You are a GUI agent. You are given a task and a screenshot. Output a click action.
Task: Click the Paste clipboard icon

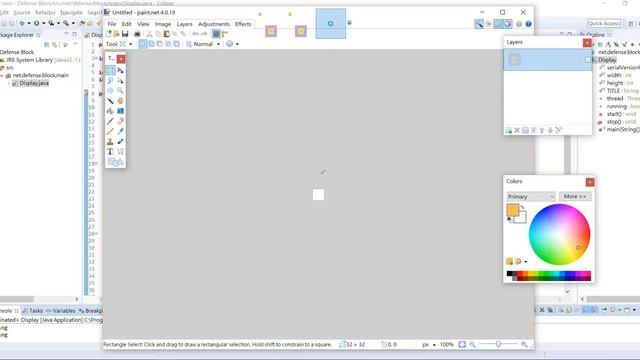point(167,34)
